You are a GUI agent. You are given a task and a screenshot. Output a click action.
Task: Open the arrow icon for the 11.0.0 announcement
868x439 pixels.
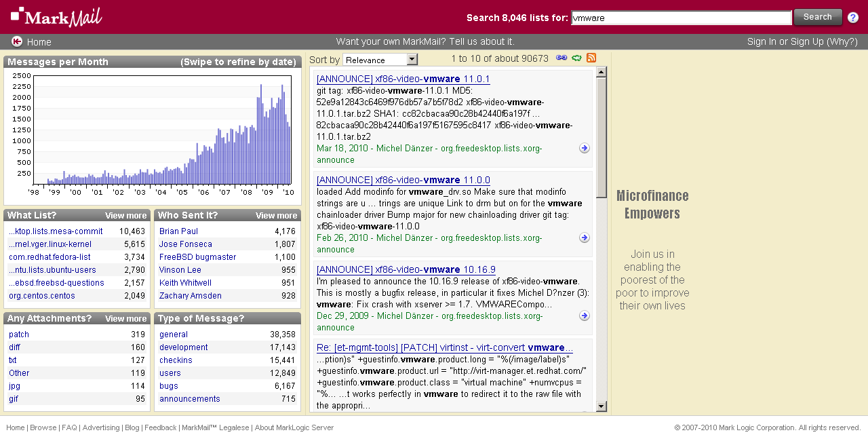click(584, 237)
